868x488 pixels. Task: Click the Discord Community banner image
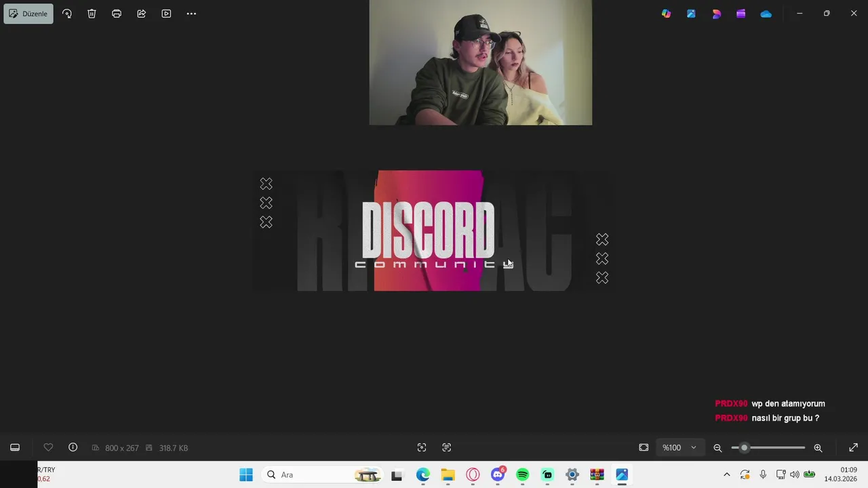tap(434, 230)
